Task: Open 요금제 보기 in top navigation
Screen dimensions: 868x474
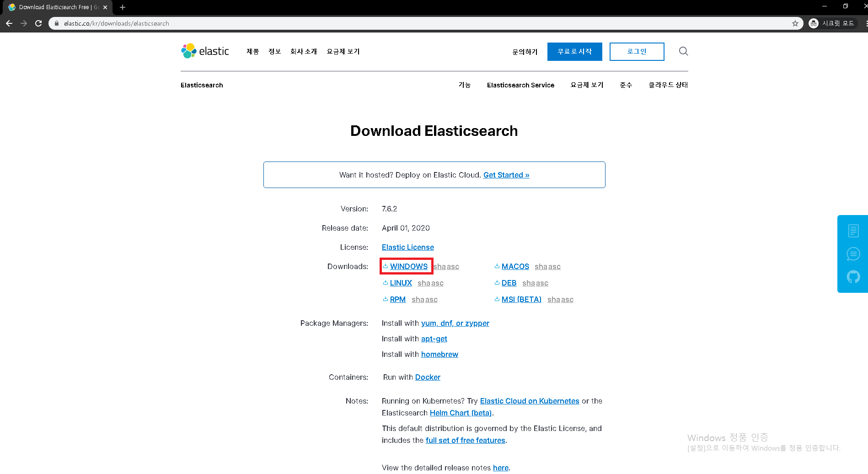Action: (343, 52)
